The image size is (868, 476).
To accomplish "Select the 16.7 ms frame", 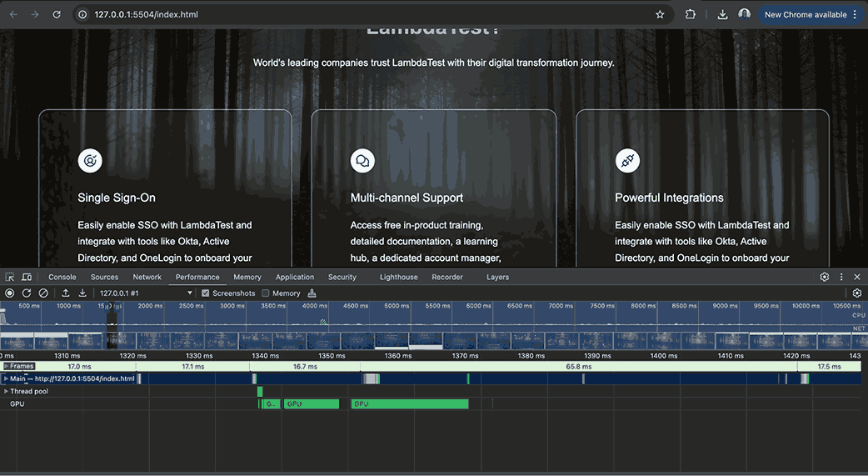I will pos(305,366).
